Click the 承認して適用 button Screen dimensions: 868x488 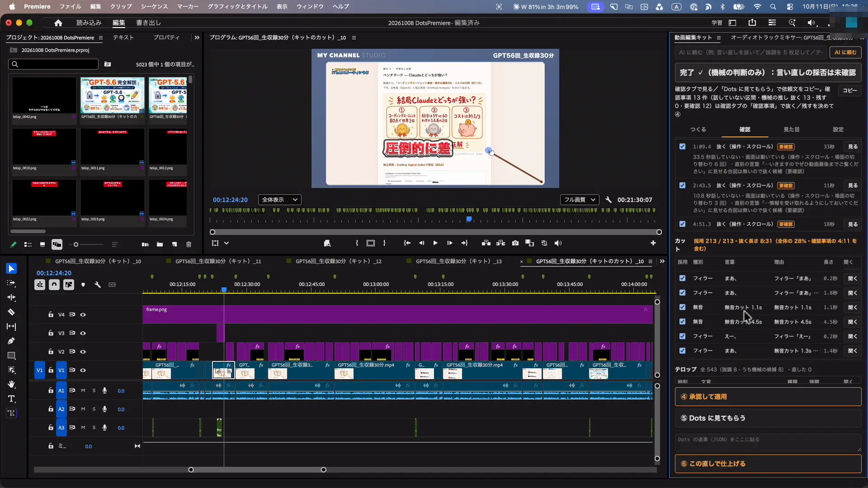click(768, 397)
